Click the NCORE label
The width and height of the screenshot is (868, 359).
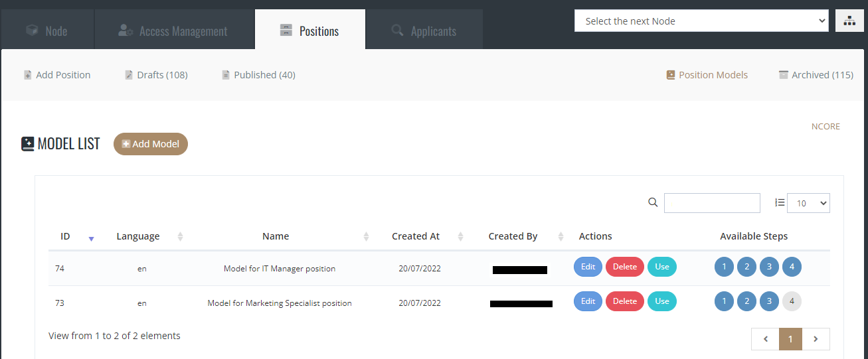[x=825, y=126]
